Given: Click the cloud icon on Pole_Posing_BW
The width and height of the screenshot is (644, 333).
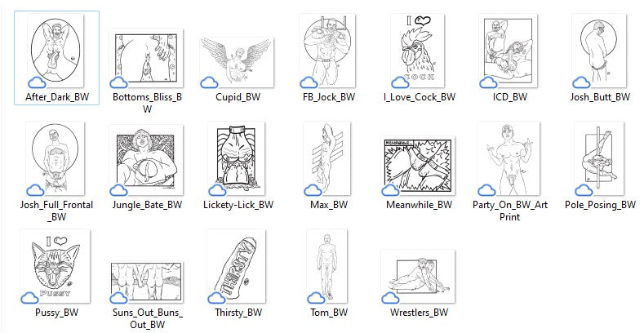Looking at the screenshot, I should pyautogui.click(x=584, y=190).
